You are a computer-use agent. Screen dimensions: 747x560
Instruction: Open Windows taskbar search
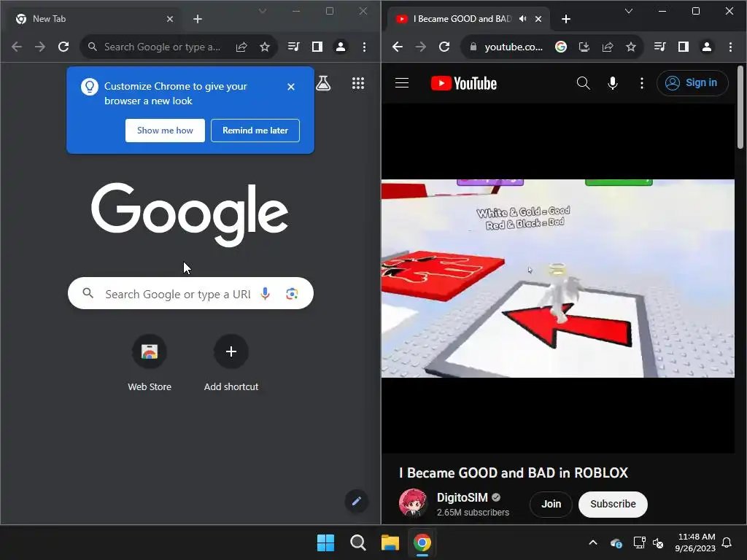[x=357, y=542]
